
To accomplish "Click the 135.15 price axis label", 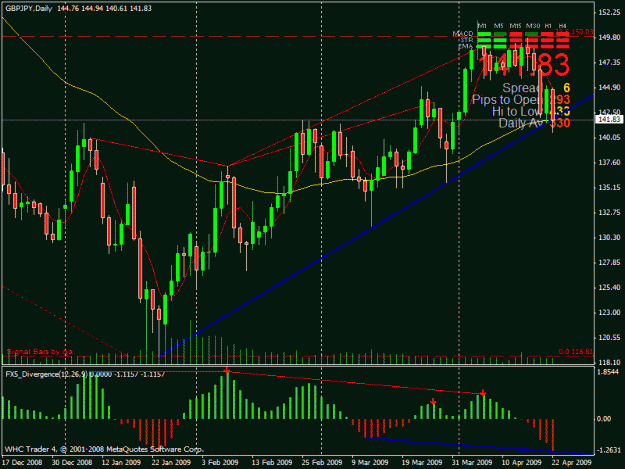I will click(609, 187).
